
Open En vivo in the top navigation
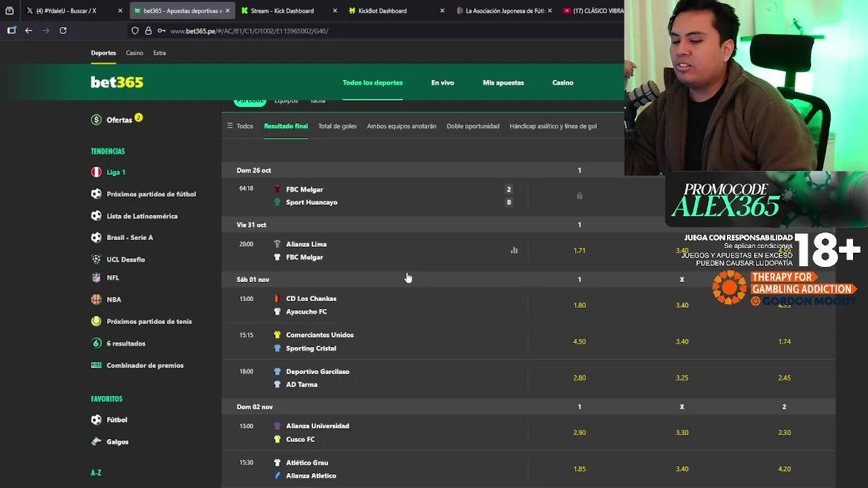[x=442, y=83]
